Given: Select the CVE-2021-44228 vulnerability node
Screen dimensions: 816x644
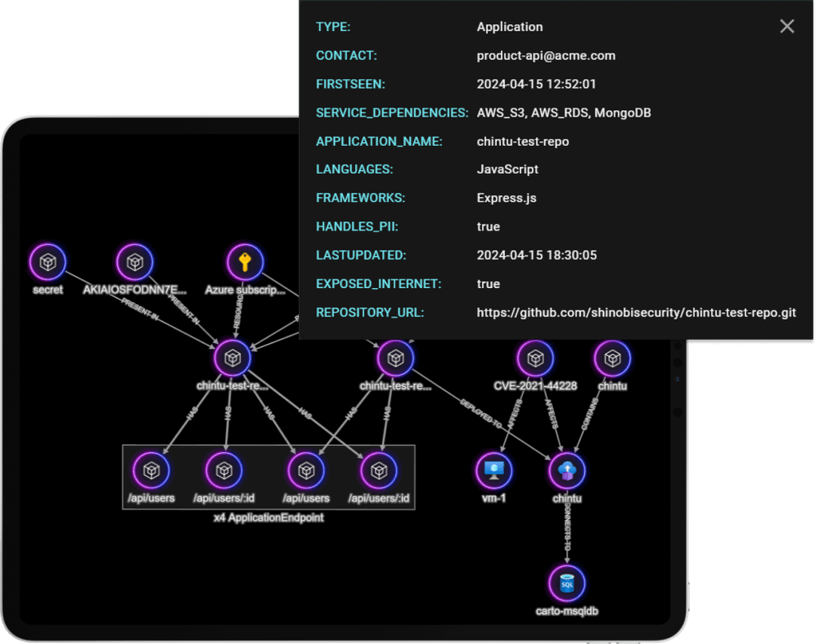Looking at the screenshot, I should click(x=535, y=358).
